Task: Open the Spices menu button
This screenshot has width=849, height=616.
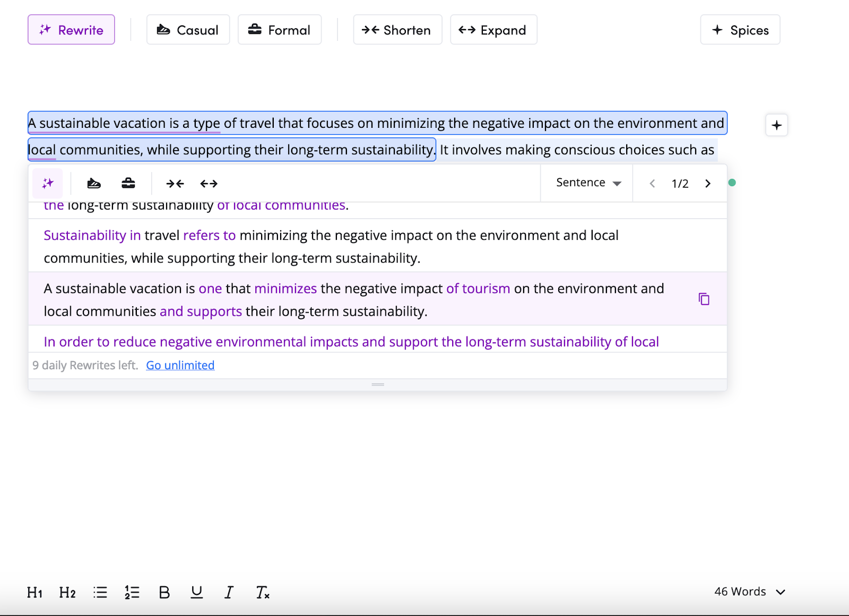Action: 740,30
